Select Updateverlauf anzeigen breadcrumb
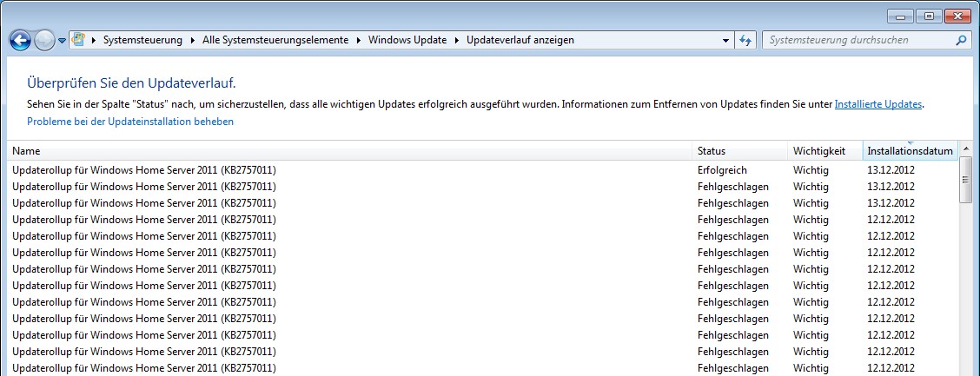The width and height of the screenshot is (980, 376). pyautogui.click(x=520, y=40)
